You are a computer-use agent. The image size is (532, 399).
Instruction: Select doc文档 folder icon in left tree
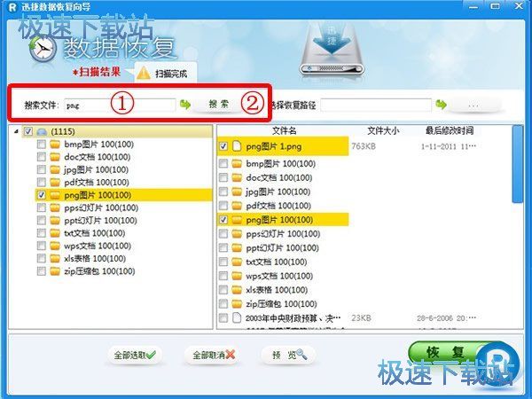[x=55, y=157]
